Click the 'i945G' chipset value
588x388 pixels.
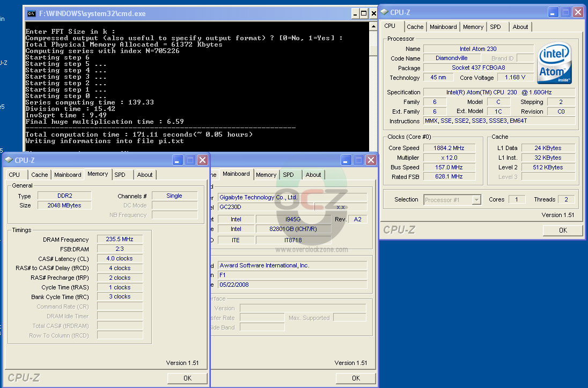tap(293, 219)
